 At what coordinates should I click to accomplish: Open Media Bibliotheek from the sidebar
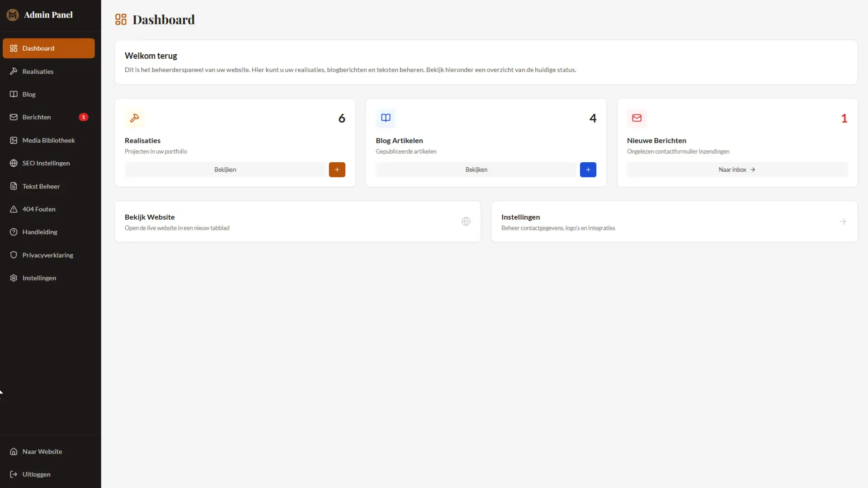point(48,141)
